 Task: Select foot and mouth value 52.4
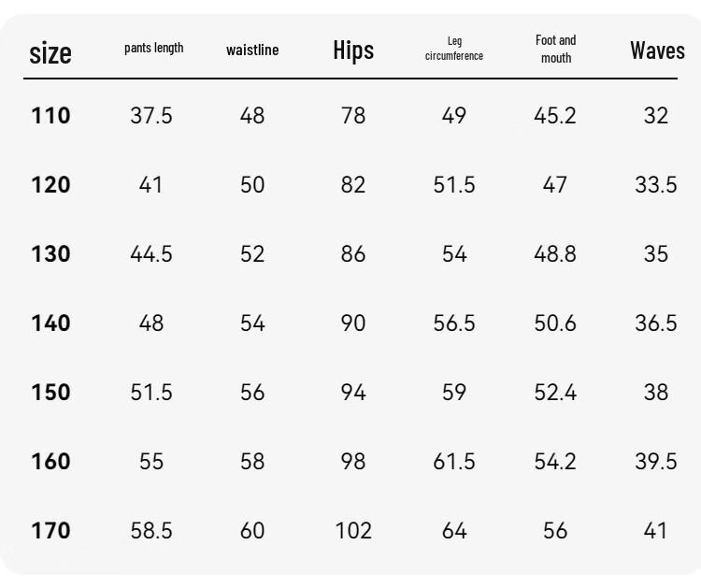(x=555, y=392)
